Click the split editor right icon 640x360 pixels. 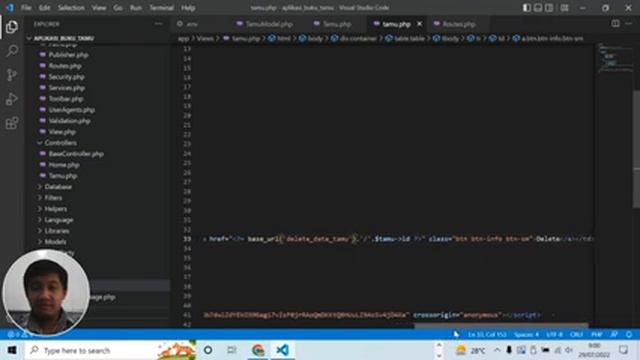coord(615,24)
